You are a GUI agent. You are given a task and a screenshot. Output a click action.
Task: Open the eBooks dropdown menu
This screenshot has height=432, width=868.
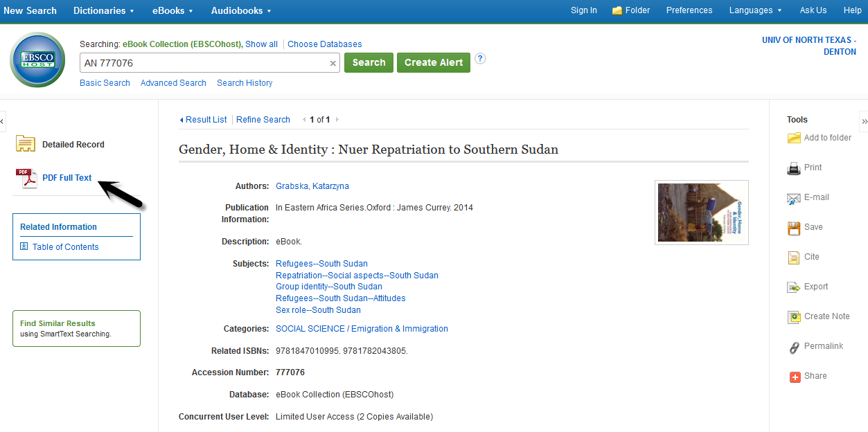172,10
